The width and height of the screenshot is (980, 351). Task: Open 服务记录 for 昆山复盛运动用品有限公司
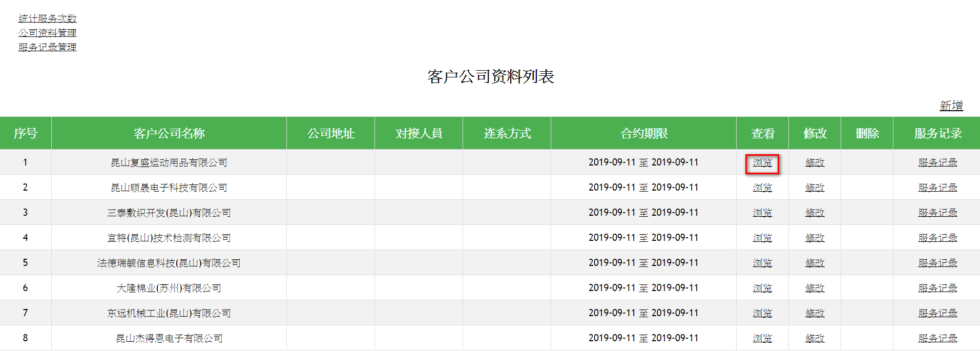tap(937, 163)
